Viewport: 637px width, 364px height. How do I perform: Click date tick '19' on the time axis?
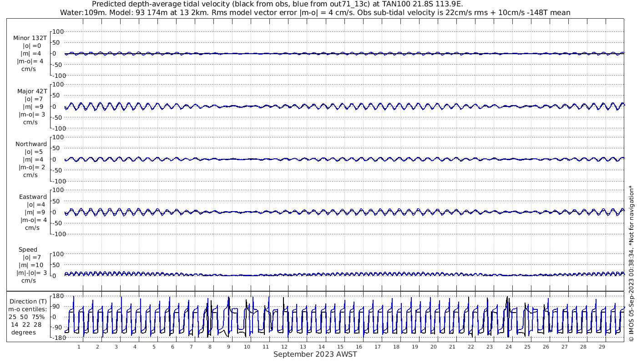415,347
